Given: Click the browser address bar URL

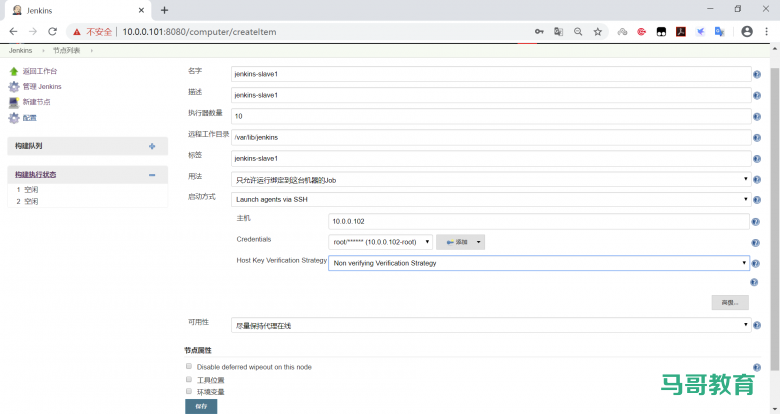Looking at the screenshot, I should point(199,32).
